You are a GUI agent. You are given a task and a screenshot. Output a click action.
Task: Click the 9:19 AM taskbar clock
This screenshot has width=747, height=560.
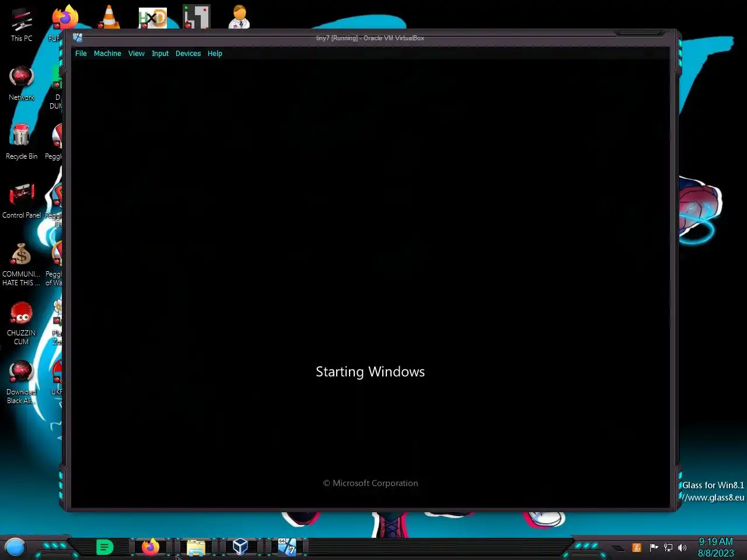pos(715,541)
